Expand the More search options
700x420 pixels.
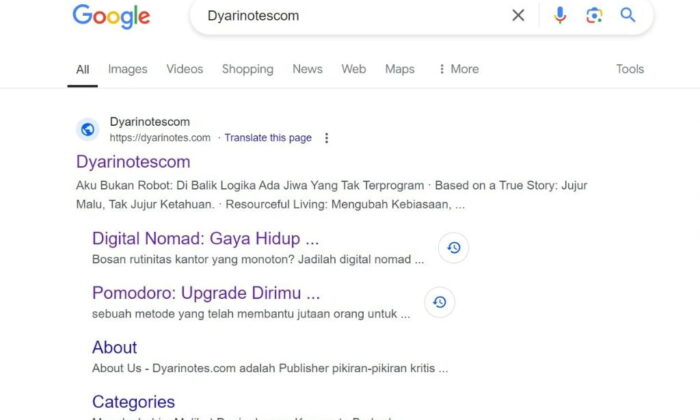[459, 69]
